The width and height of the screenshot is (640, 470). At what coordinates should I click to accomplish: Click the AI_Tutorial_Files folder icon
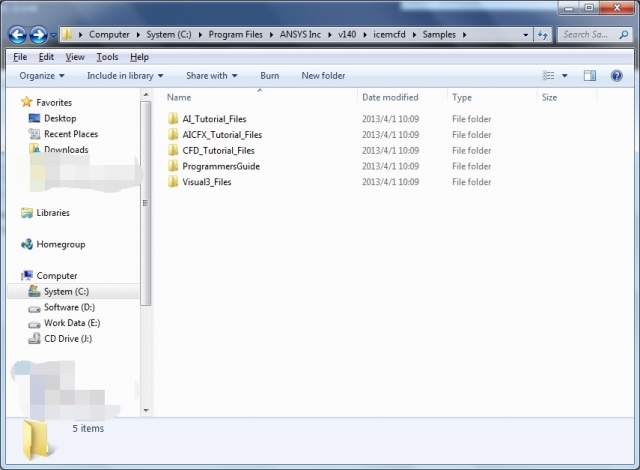(x=173, y=119)
